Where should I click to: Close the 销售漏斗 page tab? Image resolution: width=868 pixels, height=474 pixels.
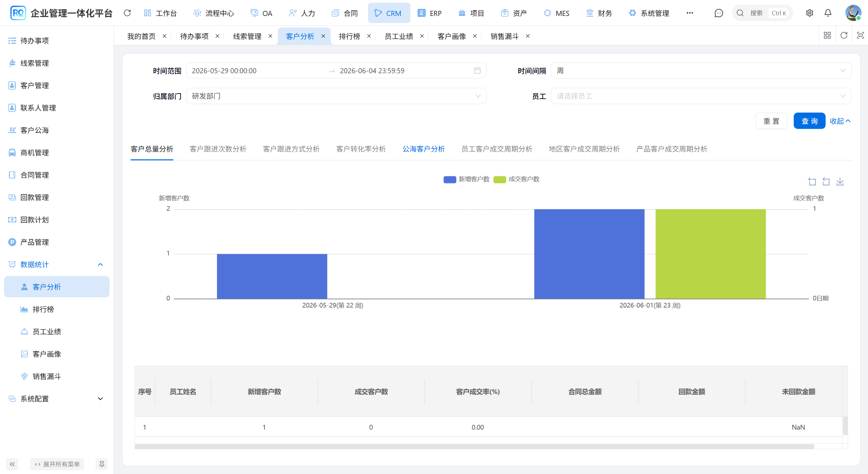coord(528,36)
